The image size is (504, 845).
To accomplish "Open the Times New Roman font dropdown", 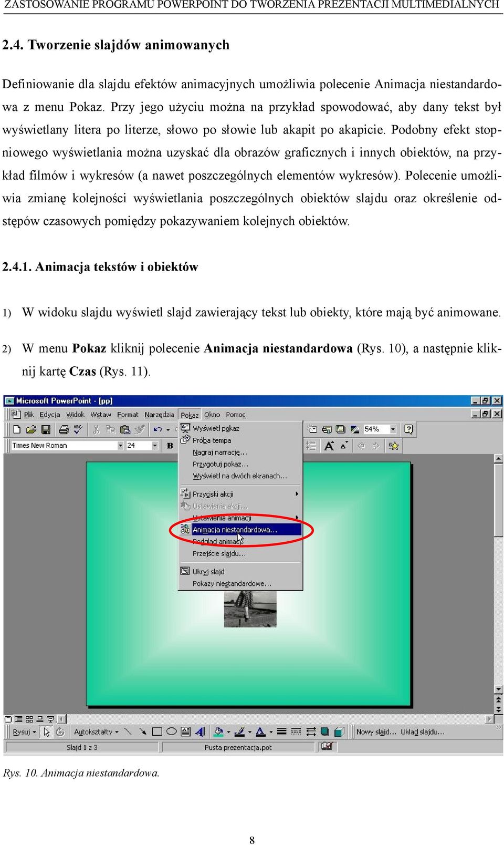I will 120,446.
